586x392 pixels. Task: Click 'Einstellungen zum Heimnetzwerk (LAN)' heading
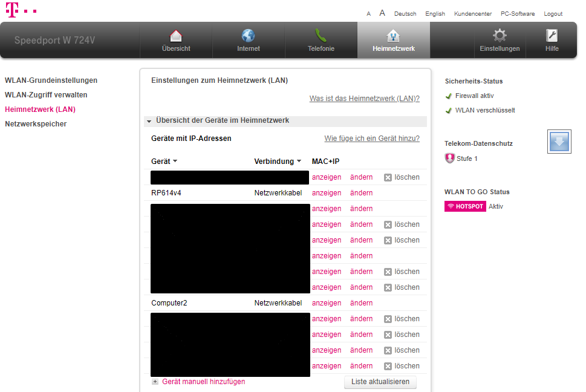click(x=220, y=80)
